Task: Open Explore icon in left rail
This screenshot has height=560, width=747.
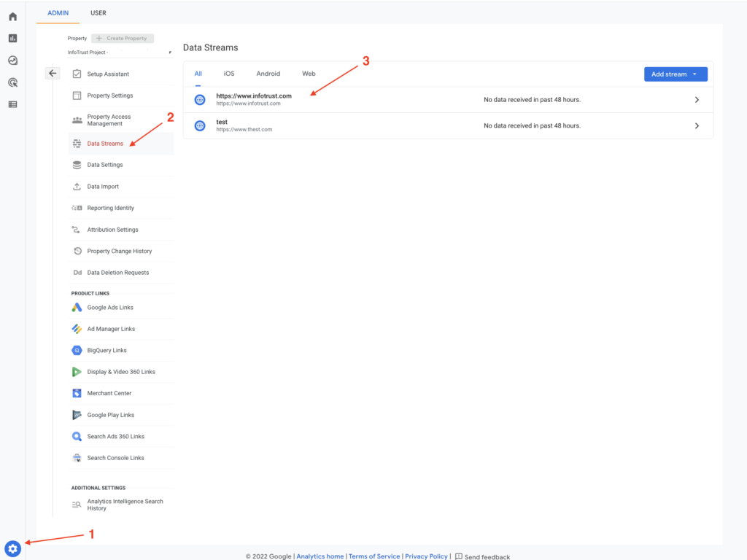Action: coord(12,61)
